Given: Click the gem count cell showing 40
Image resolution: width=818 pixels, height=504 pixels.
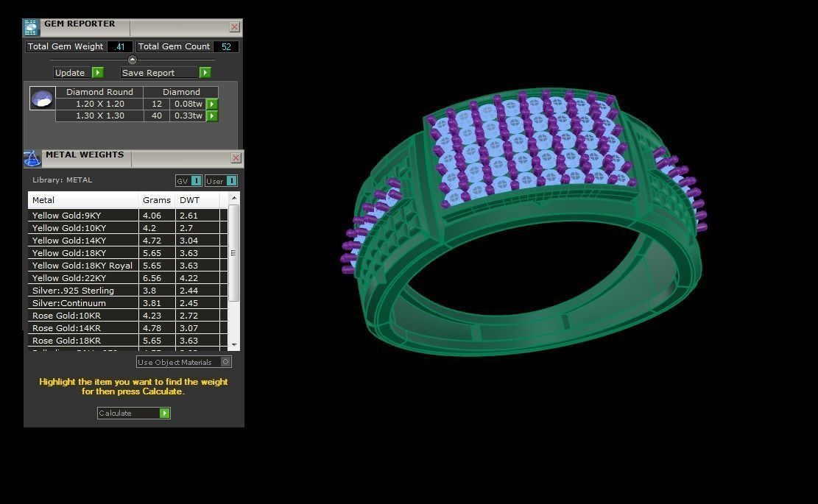Looking at the screenshot, I should coord(157,116).
